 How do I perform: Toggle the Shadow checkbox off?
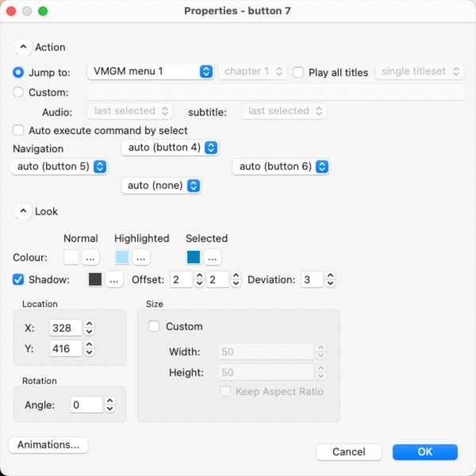19,279
